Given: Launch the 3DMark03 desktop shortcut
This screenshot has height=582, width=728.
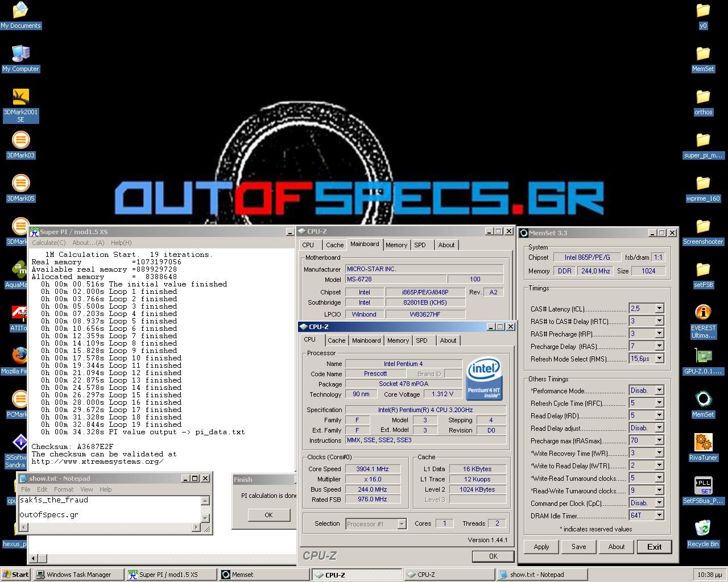Looking at the screenshot, I should [20, 145].
